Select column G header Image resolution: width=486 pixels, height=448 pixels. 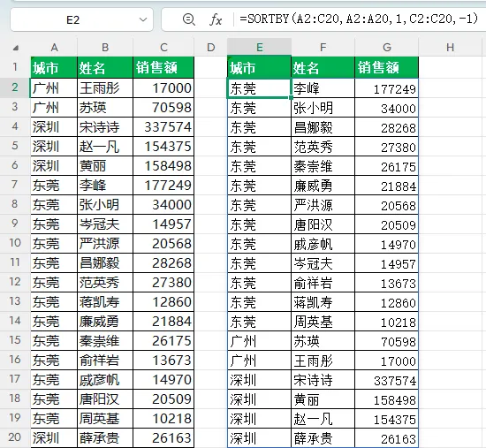387,48
